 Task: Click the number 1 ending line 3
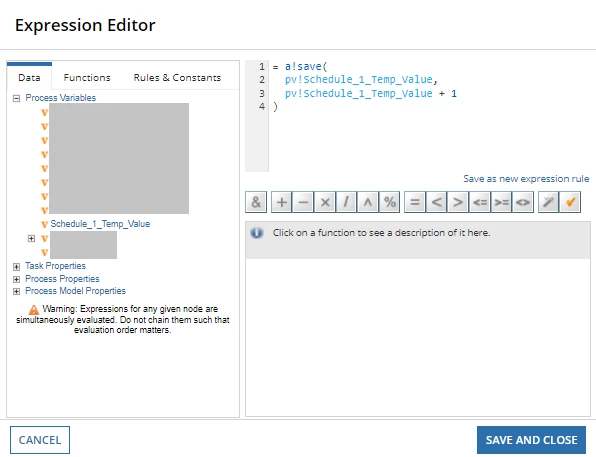(454, 94)
